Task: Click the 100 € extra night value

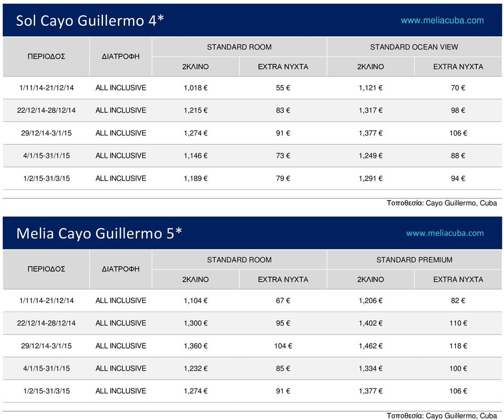Action: pyautogui.click(x=458, y=368)
